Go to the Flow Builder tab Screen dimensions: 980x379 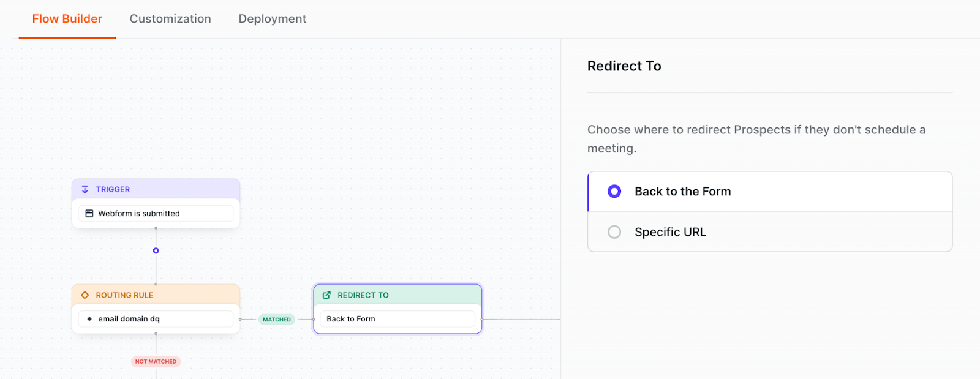67,19
